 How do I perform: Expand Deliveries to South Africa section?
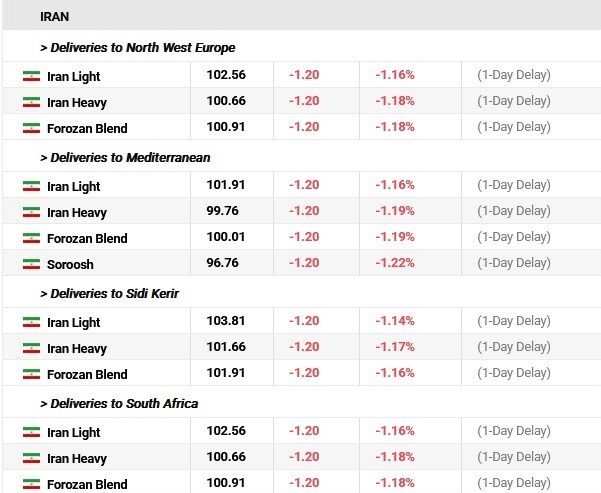tap(119, 404)
